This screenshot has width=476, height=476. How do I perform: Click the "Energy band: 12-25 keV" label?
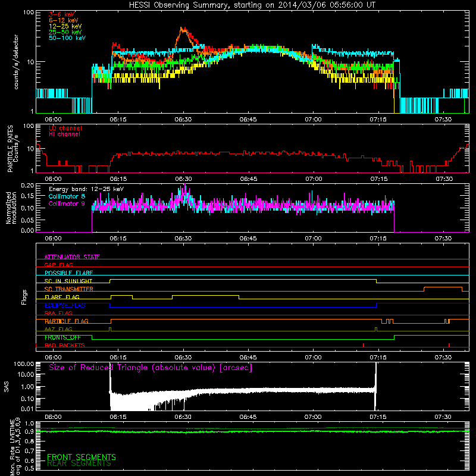(x=86, y=189)
